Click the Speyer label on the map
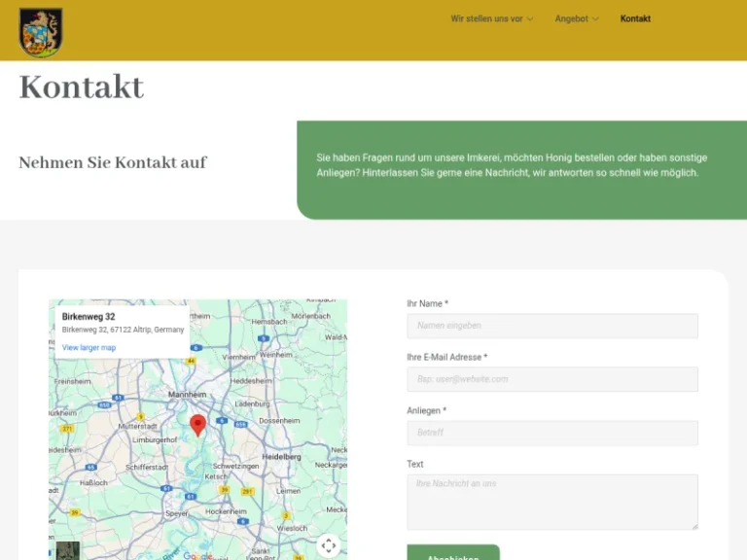 176,513
